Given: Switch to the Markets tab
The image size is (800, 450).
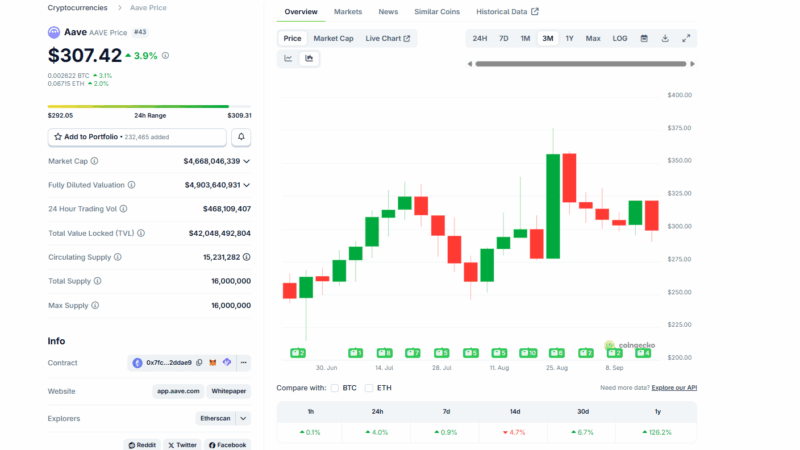Looking at the screenshot, I should click(x=348, y=12).
